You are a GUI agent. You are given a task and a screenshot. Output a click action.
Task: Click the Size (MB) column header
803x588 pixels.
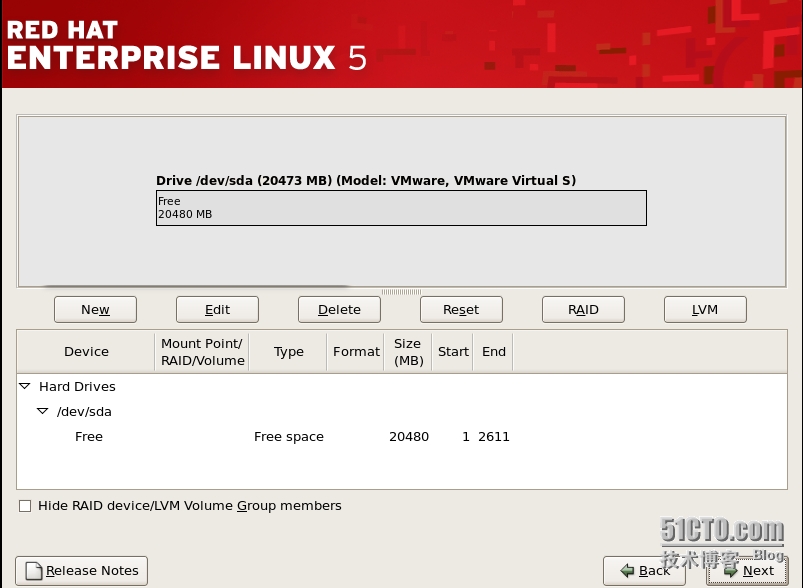tap(408, 351)
